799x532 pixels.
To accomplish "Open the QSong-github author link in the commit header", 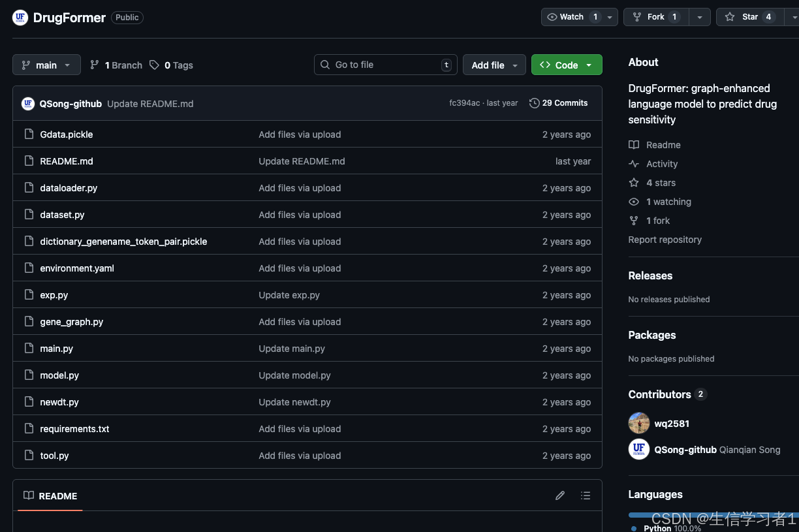I will click(70, 104).
